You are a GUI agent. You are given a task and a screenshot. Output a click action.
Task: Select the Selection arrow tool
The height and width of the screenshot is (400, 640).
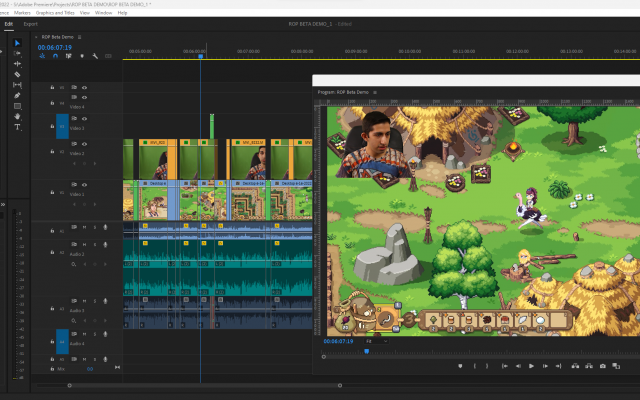17,43
